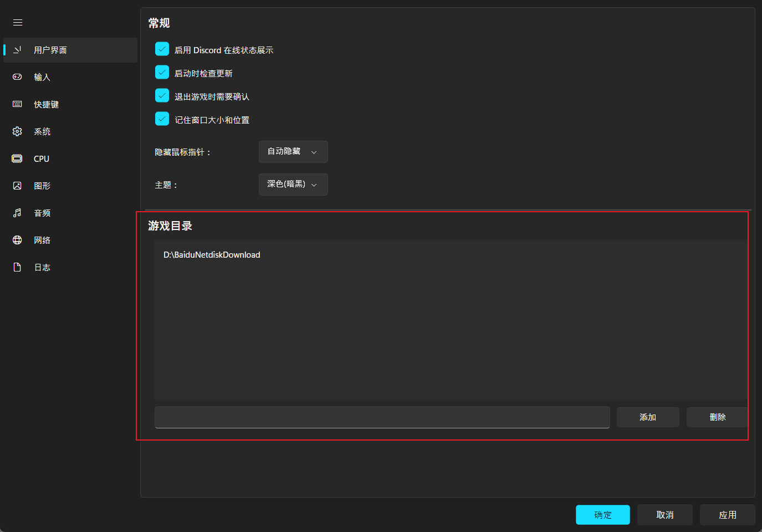This screenshot has width=762, height=532.
Task: Select D:\BaiduNetdiskDownload in game directories list
Action: click(212, 255)
